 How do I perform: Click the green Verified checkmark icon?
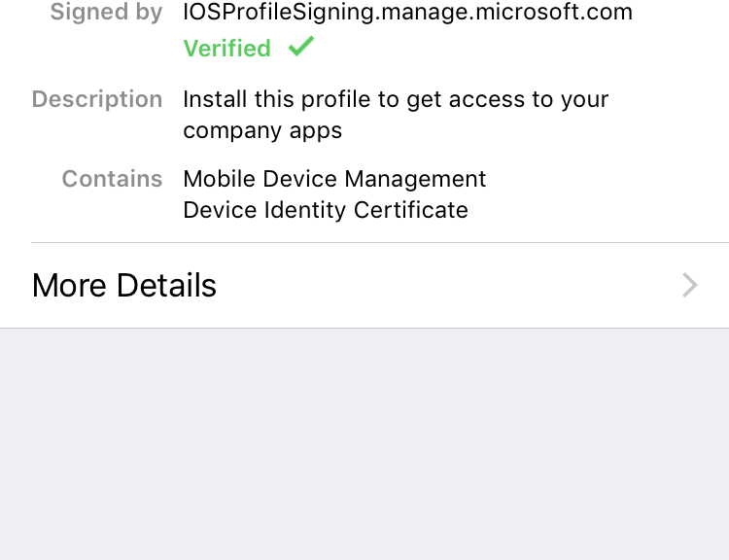click(301, 47)
